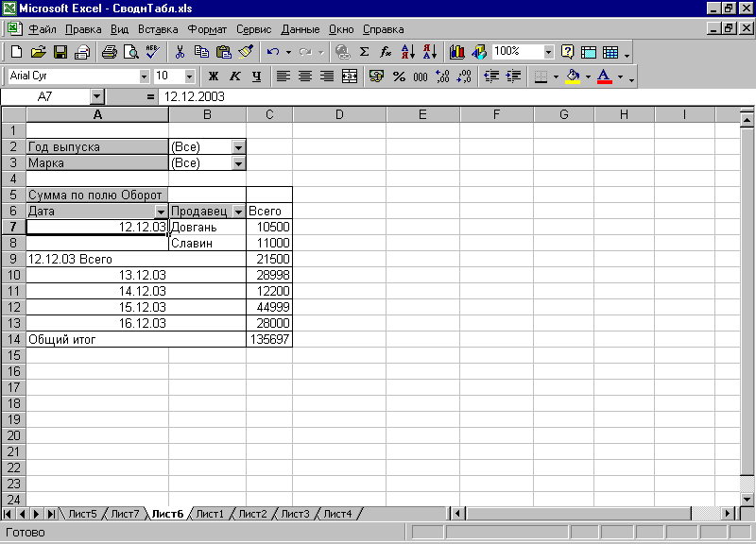Switch to sheet tab Лист7
The width and height of the screenshot is (756, 544).
125,514
